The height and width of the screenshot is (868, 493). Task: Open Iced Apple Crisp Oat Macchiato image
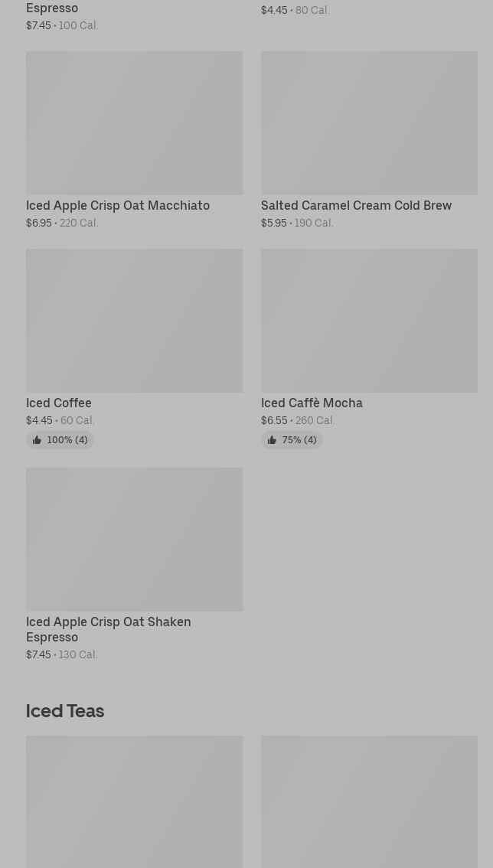point(134,122)
